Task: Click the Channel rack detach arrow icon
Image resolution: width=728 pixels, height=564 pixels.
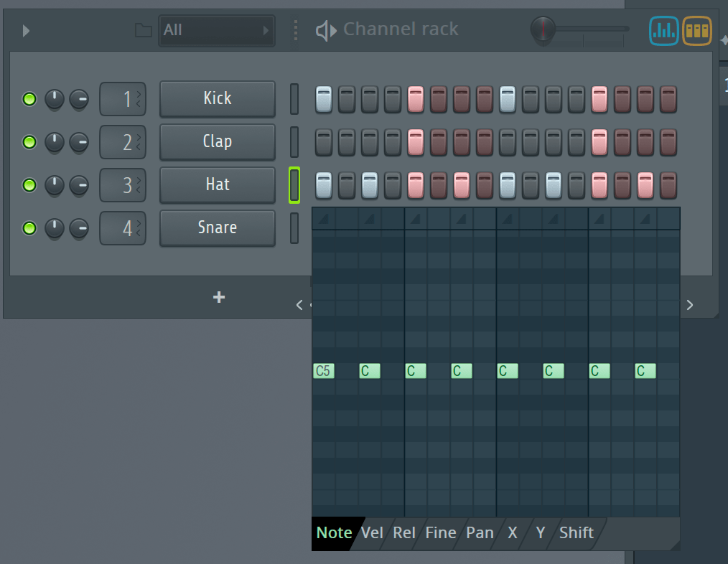Action: tap(25, 30)
